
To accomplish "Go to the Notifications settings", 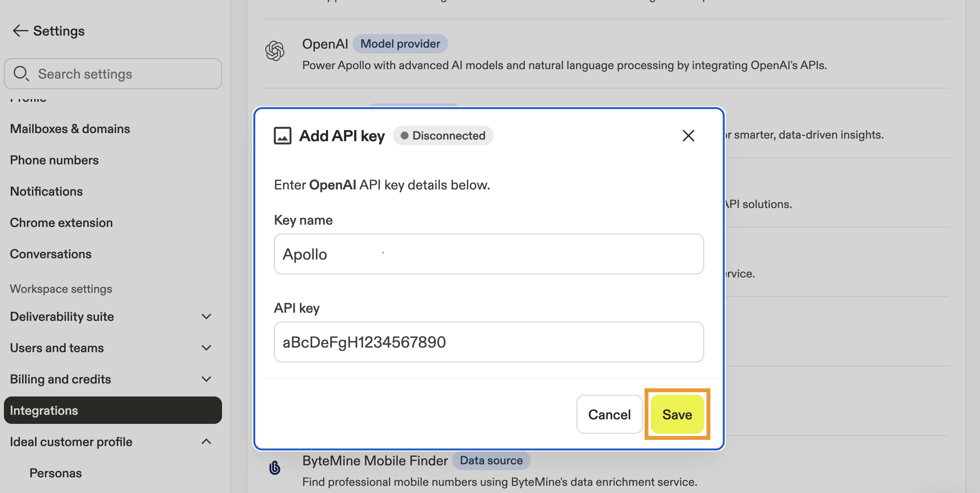I will (x=46, y=191).
